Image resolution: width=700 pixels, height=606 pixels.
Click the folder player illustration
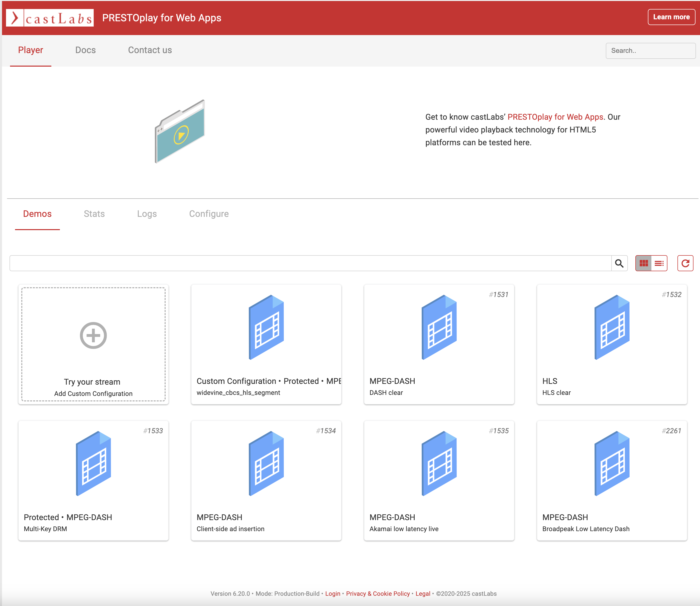[x=180, y=131]
